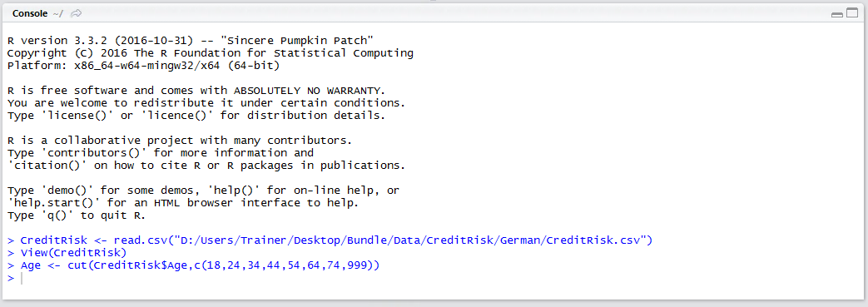
Task: Select the Console tab
Action: 30,13
